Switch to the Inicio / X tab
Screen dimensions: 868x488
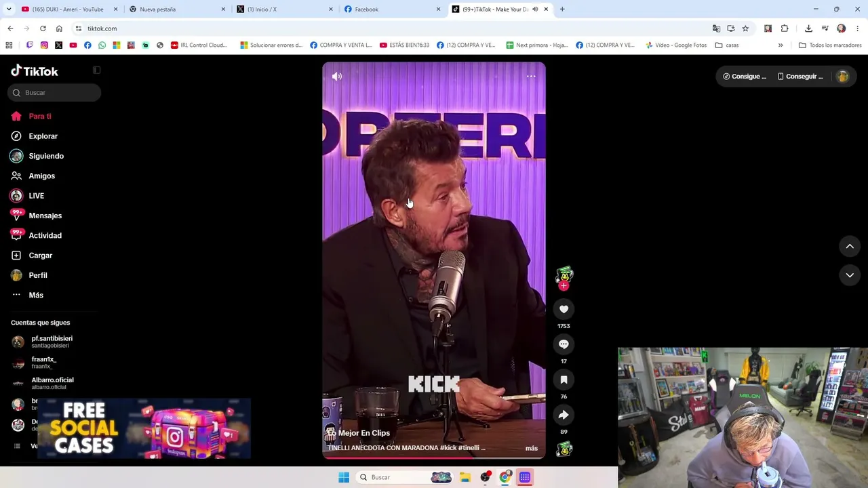coord(283,9)
